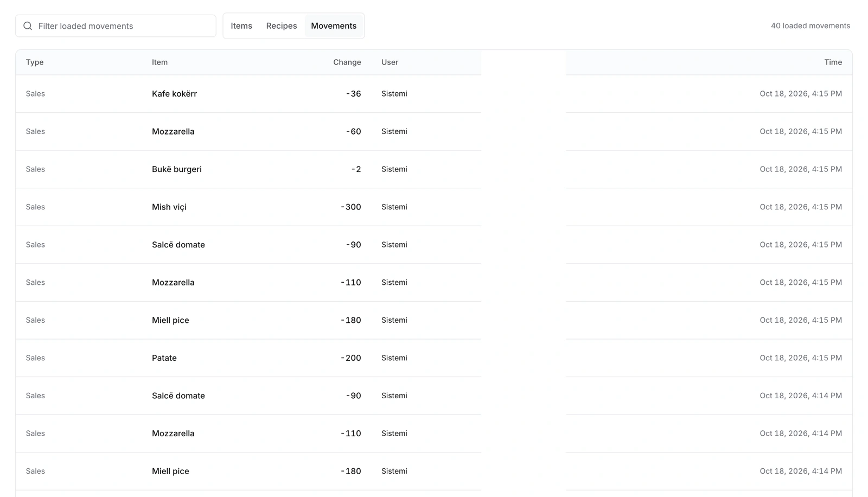868x497 pixels.
Task: Click the 40 loaded movements counter
Action: coord(810,26)
